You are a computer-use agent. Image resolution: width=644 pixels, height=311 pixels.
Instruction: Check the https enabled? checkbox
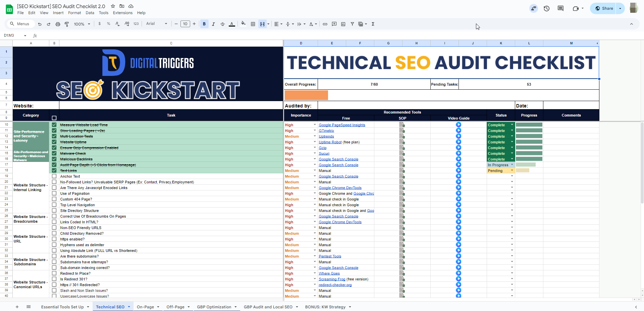click(x=54, y=239)
